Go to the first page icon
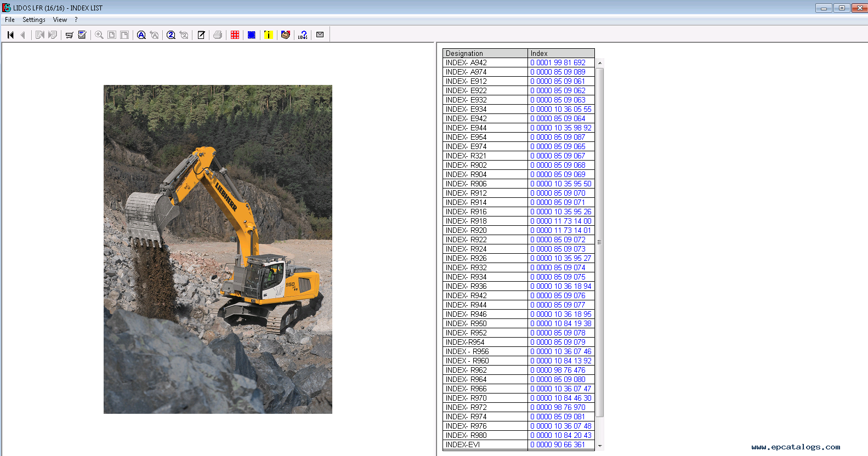868x456 pixels. click(10, 35)
